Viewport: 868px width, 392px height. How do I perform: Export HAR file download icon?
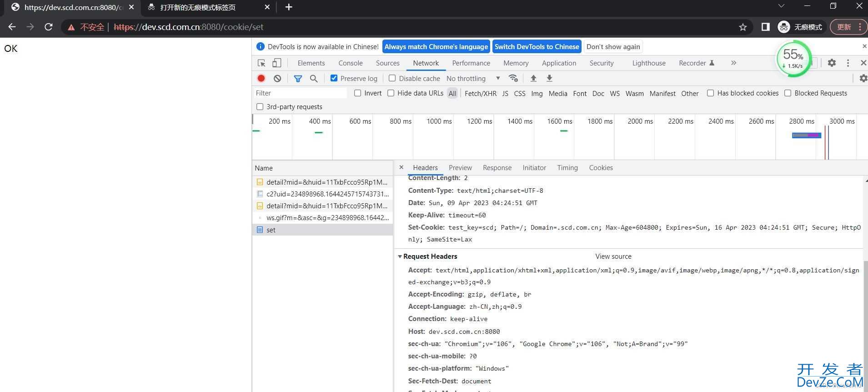click(x=549, y=78)
